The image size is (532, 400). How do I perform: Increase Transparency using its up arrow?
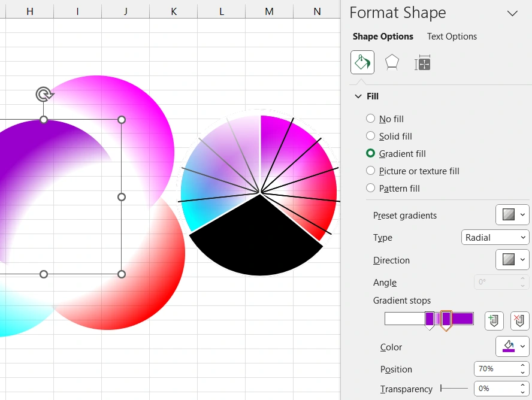[x=522, y=385]
